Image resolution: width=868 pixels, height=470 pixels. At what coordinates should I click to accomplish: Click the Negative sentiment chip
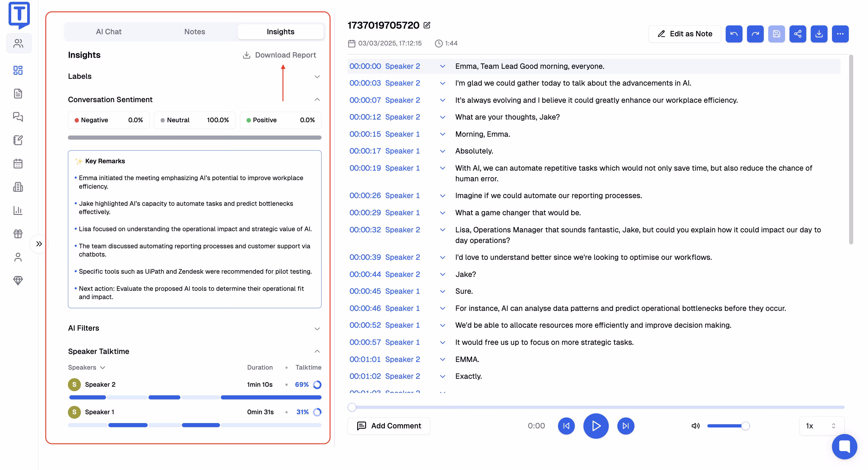tap(109, 120)
